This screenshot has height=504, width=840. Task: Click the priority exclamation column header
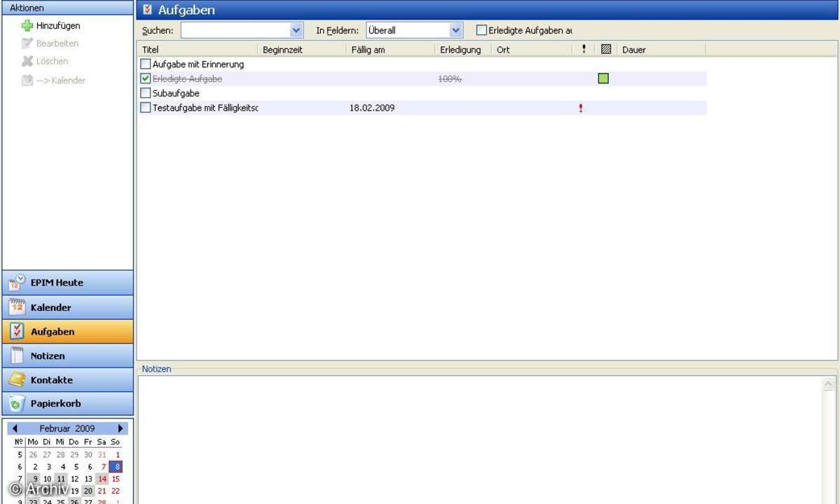(584, 49)
